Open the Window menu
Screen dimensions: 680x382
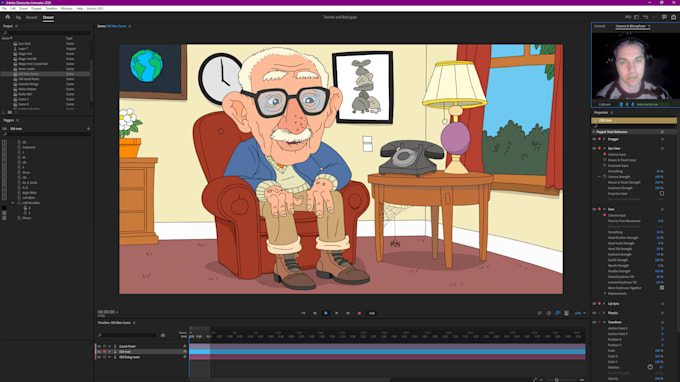(67, 8)
